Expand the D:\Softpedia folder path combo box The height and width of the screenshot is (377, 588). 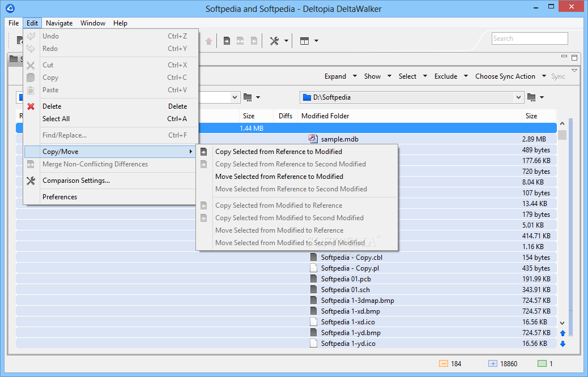click(519, 97)
